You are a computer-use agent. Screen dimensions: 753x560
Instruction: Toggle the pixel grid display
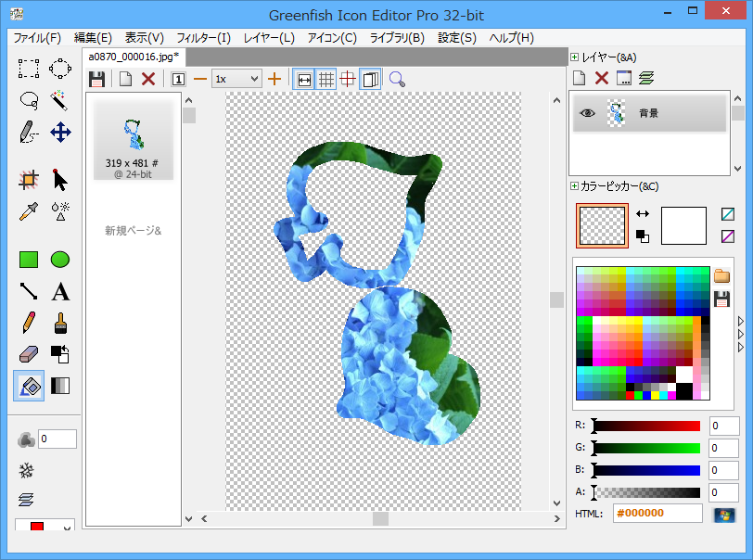[x=326, y=80]
